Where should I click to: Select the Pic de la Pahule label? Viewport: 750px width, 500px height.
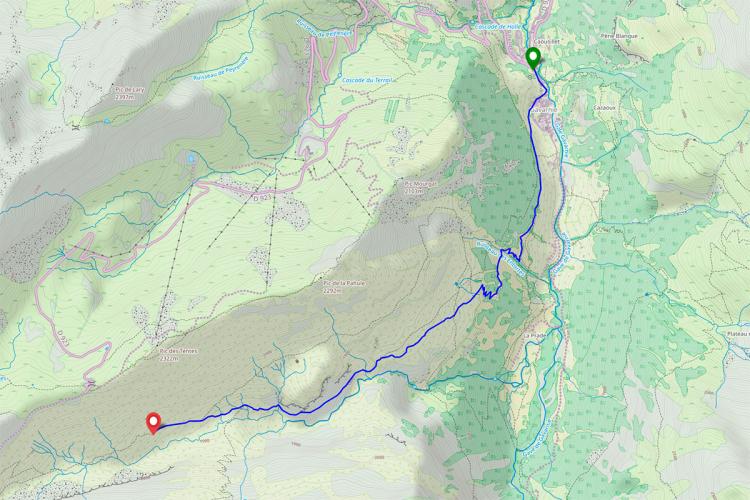click(x=344, y=287)
